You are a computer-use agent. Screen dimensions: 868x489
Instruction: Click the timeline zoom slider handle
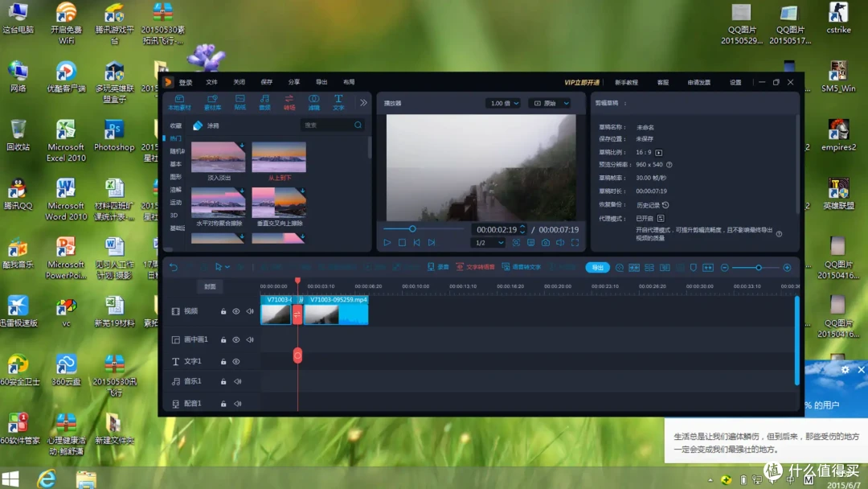pyautogui.click(x=759, y=268)
